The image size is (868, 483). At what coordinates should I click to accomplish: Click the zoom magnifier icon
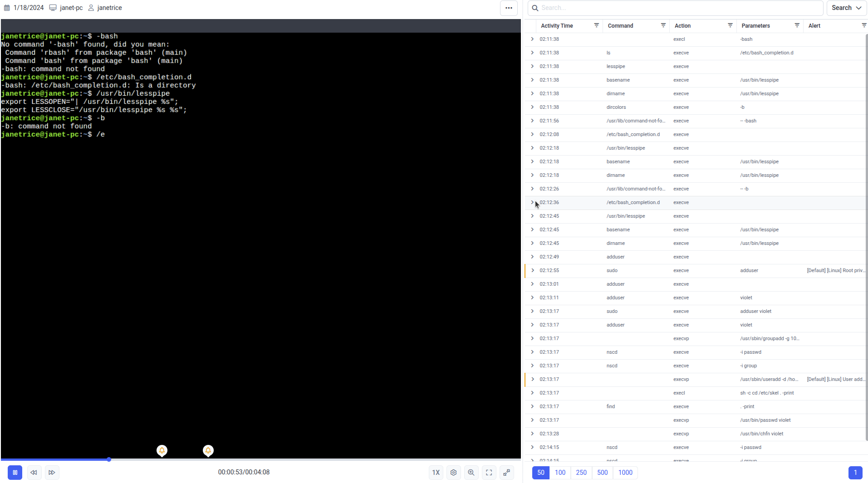pyautogui.click(x=471, y=473)
